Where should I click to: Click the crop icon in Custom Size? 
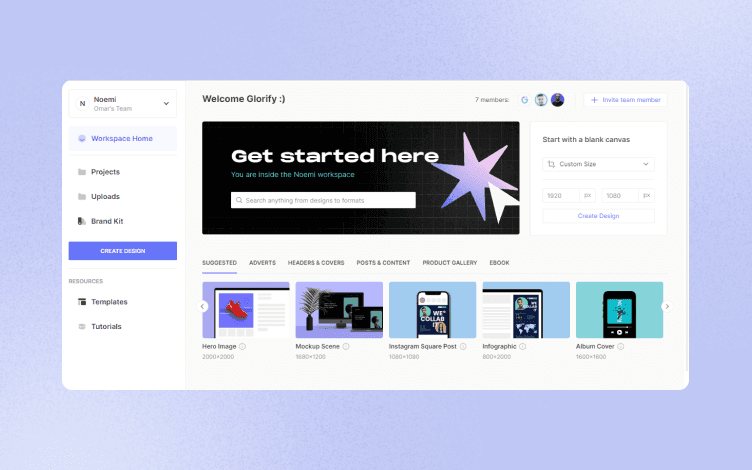coord(551,164)
